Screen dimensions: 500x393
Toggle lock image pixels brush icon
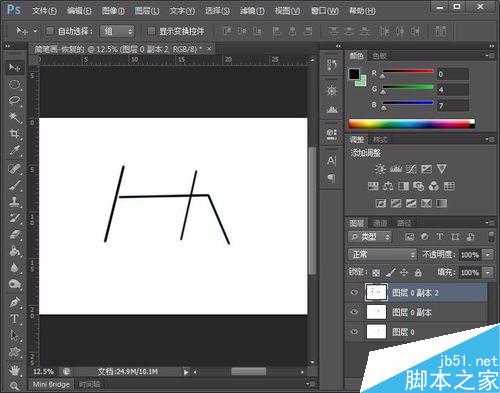pos(390,273)
